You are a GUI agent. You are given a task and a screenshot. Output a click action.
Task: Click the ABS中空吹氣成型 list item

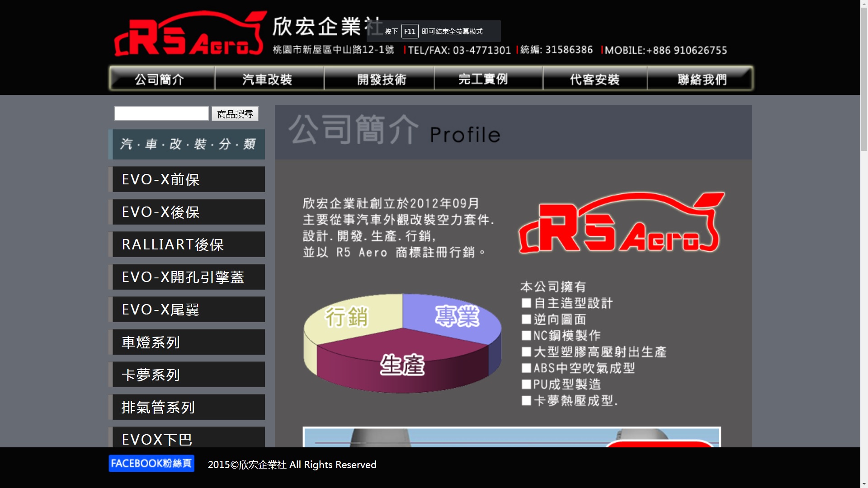pos(578,368)
